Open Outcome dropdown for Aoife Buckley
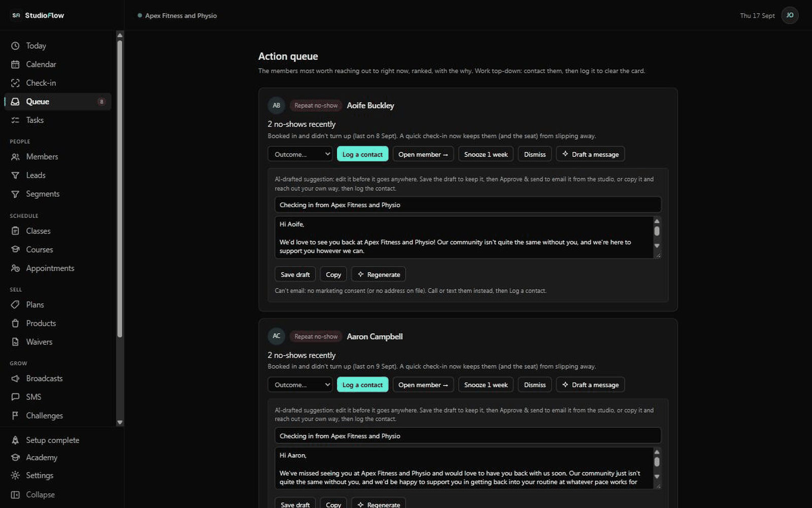Viewport: 812px width, 508px height. (x=300, y=154)
